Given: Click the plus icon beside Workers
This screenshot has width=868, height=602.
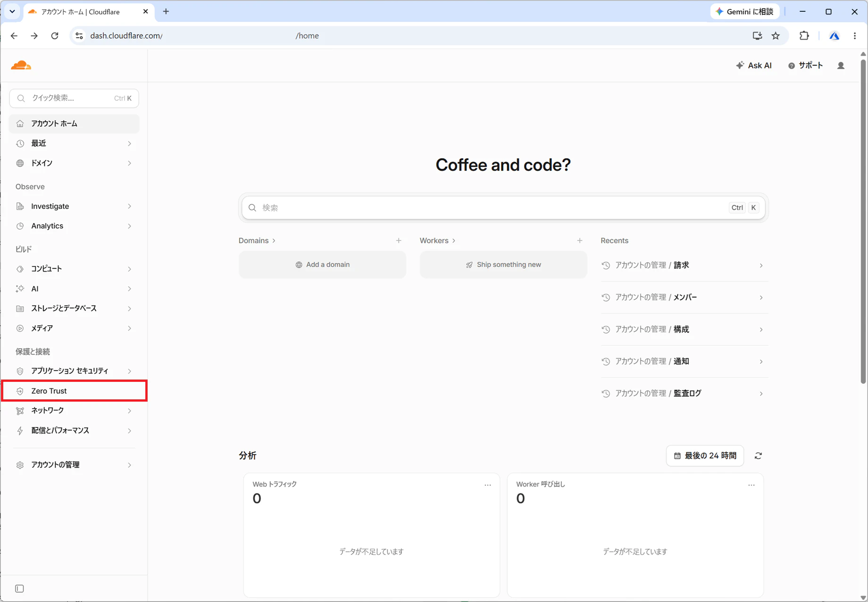Looking at the screenshot, I should [580, 240].
